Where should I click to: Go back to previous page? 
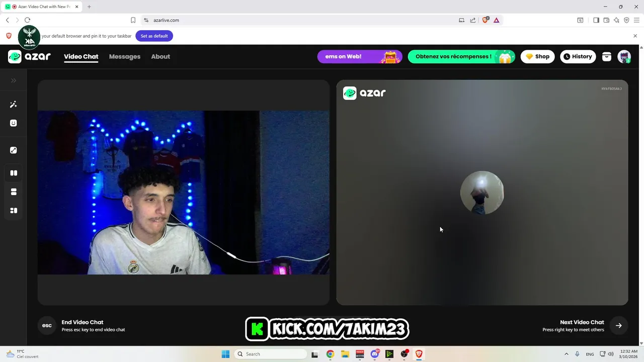coord(7,20)
